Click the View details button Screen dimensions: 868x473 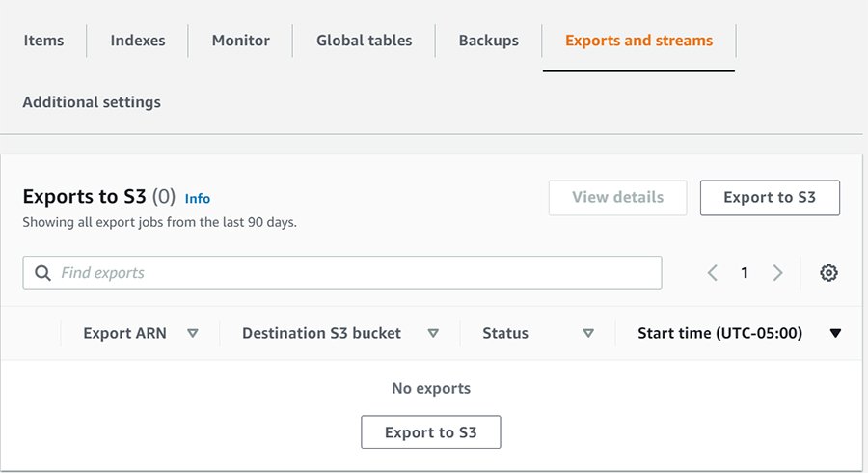[617, 197]
